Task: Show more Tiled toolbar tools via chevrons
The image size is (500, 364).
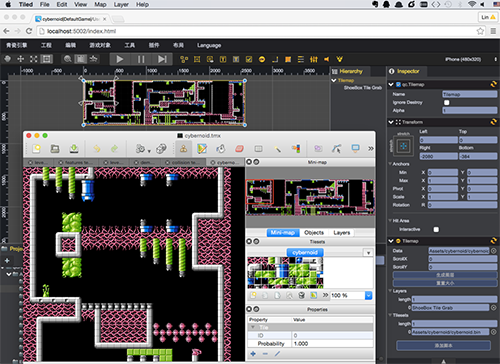Action: tap(371, 148)
